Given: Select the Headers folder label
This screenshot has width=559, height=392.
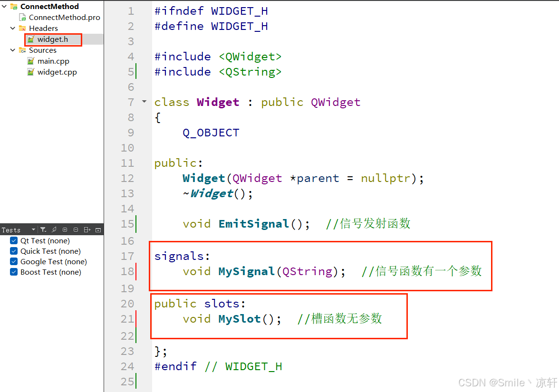Looking at the screenshot, I should click(44, 28).
